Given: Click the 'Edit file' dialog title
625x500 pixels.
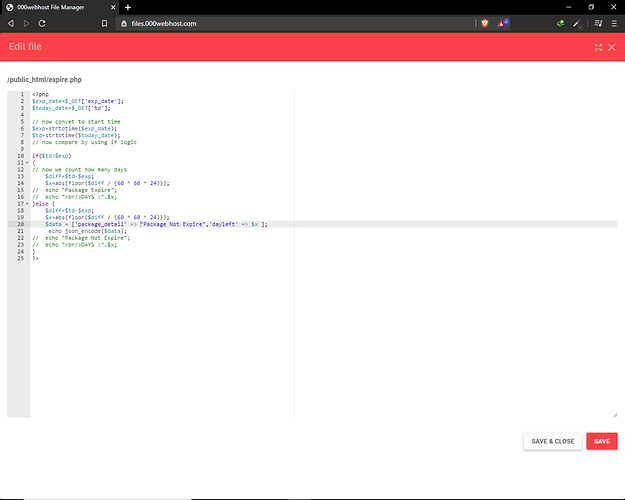Looking at the screenshot, I should [25, 47].
